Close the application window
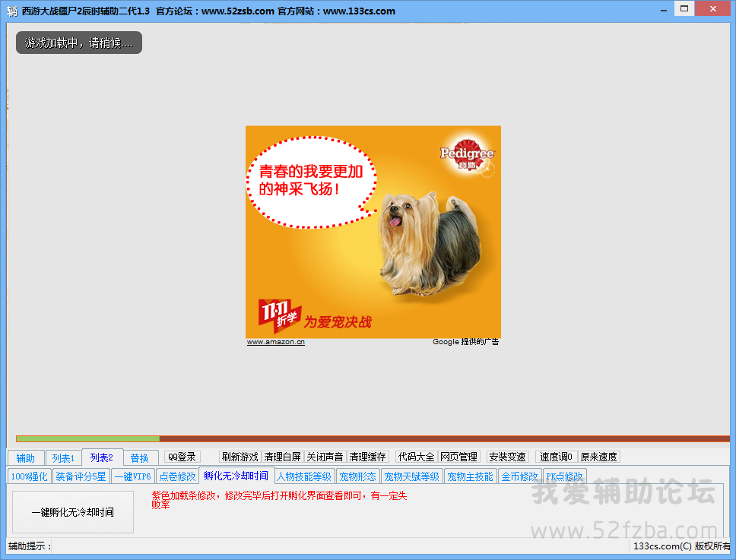Screen dimensions: 736x560 [712, 9]
